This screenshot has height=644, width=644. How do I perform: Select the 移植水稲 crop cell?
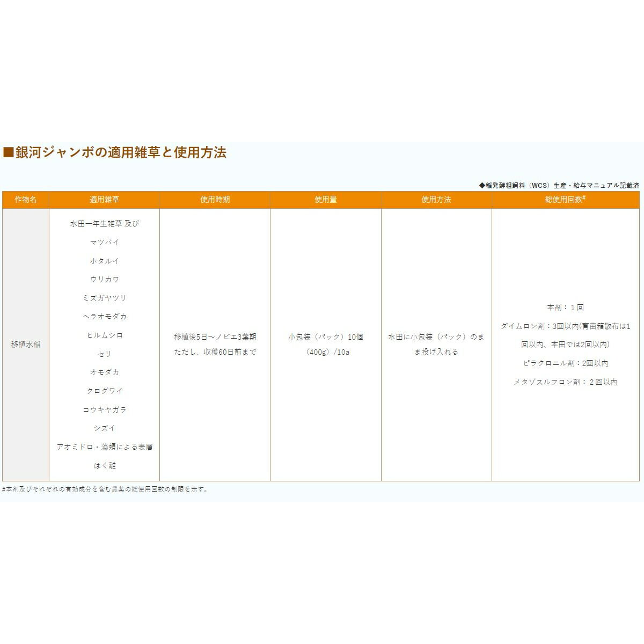tap(26, 345)
